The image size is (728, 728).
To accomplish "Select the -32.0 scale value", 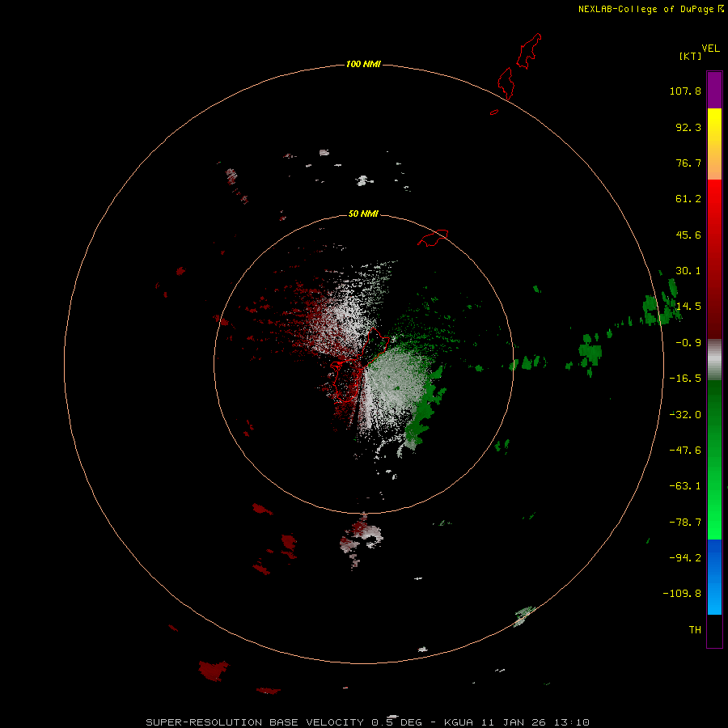I will click(685, 415).
